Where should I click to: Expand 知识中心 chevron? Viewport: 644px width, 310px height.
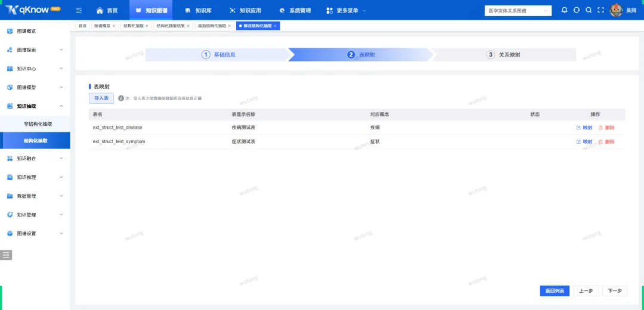[61, 69]
